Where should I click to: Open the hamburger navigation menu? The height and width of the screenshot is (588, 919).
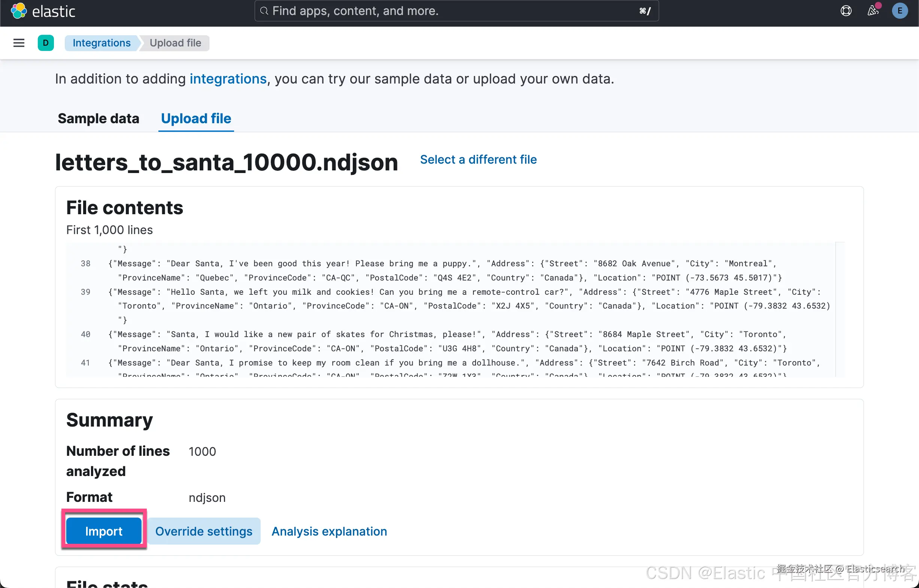[19, 43]
